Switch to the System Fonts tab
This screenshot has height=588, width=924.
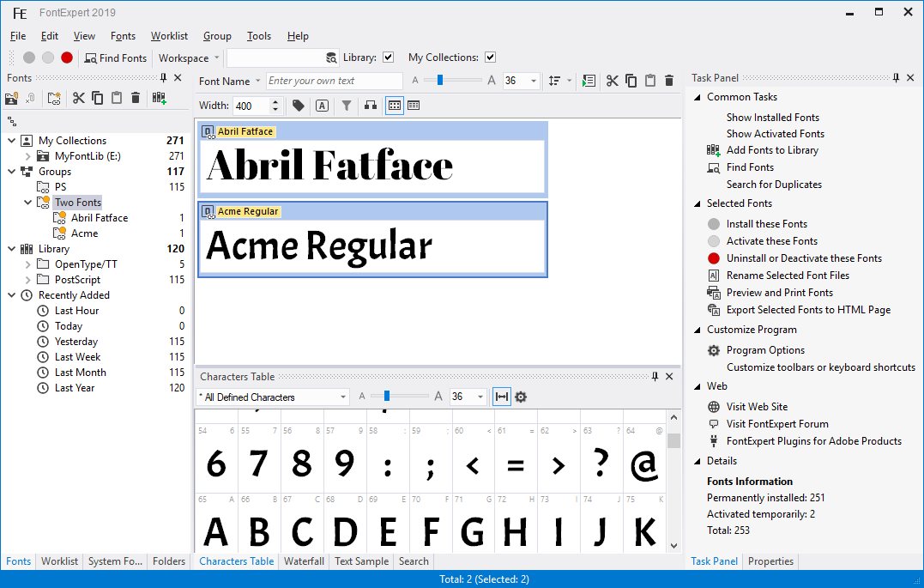coord(116,561)
